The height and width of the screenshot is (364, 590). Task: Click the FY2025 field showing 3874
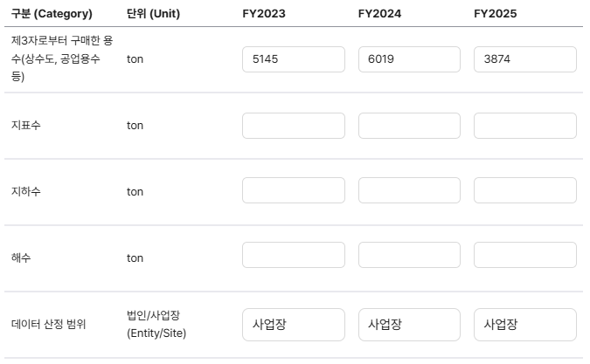[525, 59]
